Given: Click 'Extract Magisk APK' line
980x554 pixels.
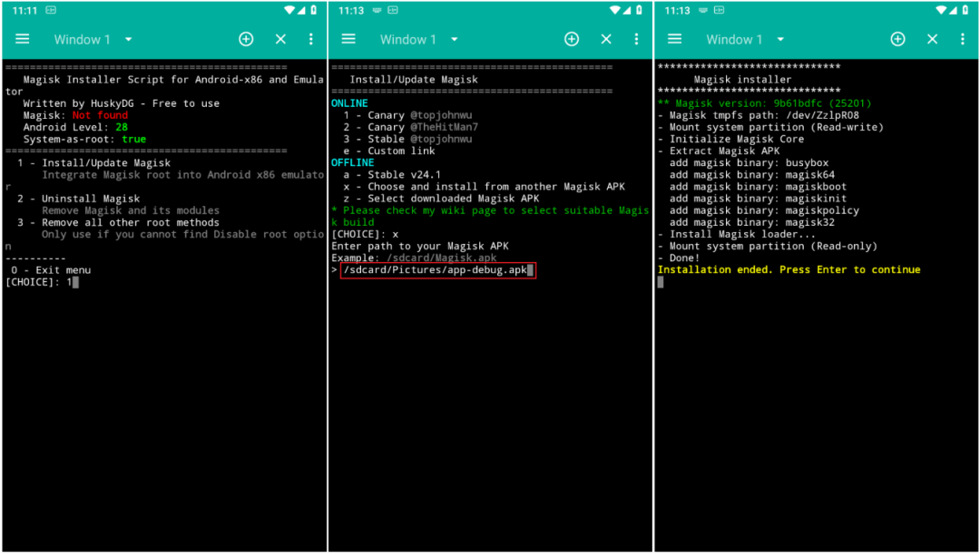Looking at the screenshot, I should (719, 151).
